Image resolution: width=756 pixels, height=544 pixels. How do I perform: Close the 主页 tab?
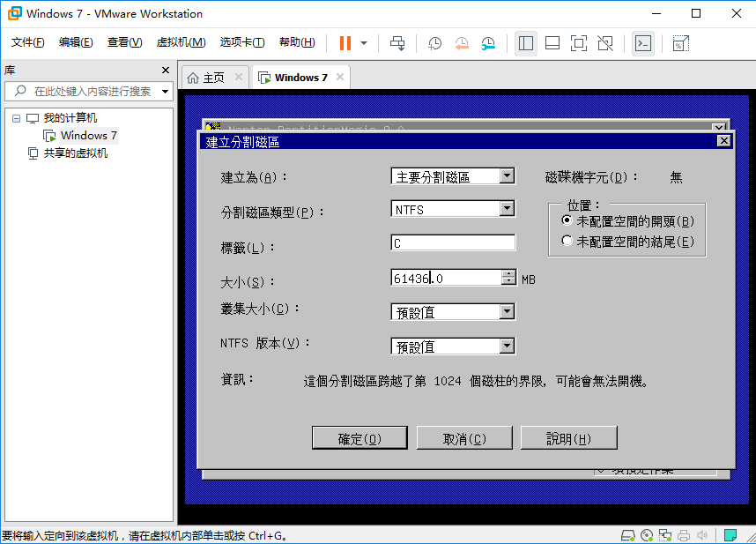pos(239,78)
